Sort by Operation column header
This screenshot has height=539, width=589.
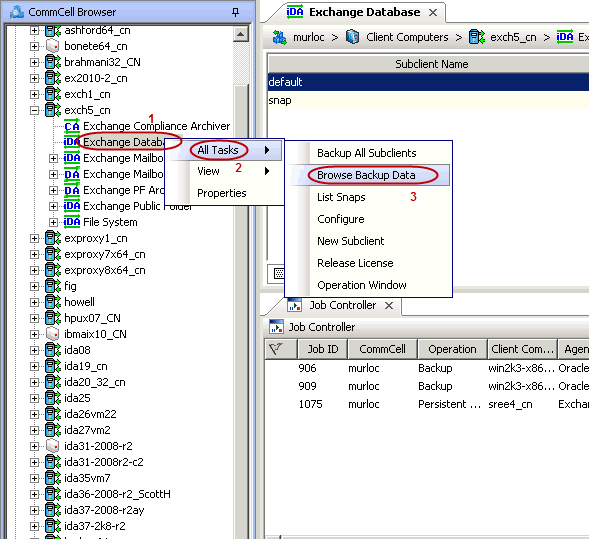pyautogui.click(x=452, y=349)
